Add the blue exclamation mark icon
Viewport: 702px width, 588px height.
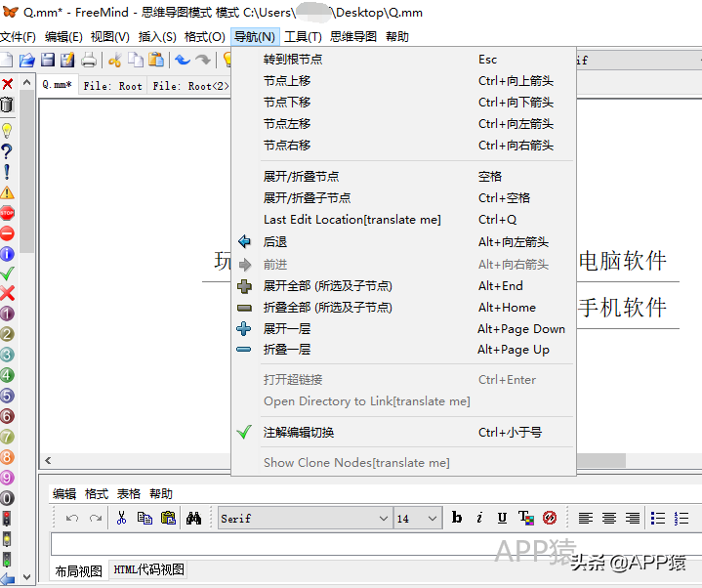pyautogui.click(x=7, y=172)
